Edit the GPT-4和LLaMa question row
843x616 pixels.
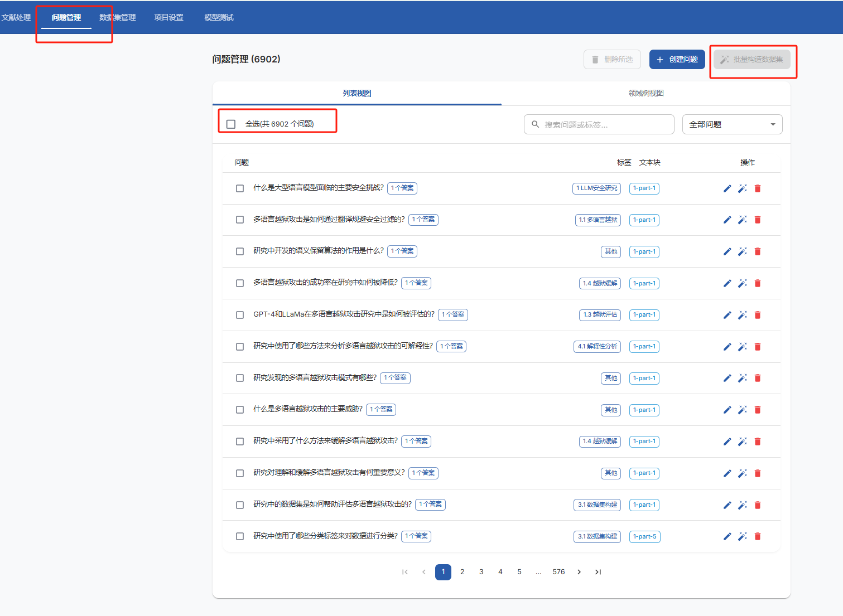pyautogui.click(x=727, y=315)
